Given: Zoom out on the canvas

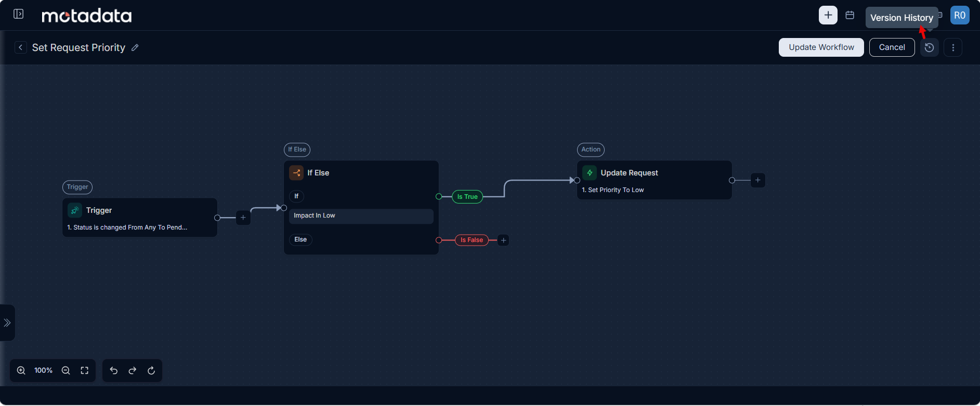Looking at the screenshot, I should [66, 371].
